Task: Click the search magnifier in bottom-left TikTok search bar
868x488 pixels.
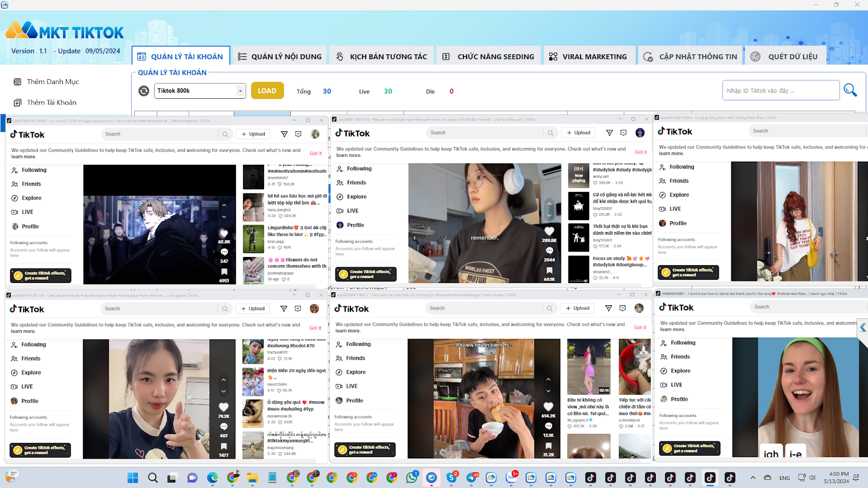Action: coord(225,309)
